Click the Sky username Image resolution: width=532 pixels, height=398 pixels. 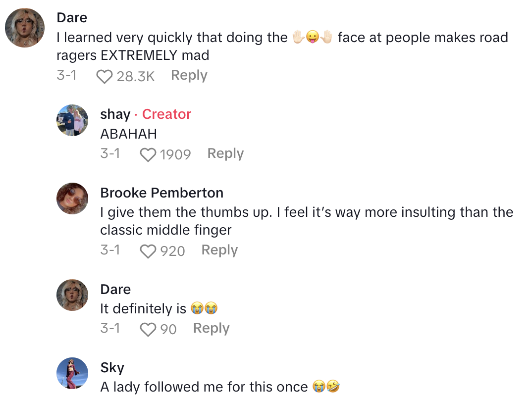(x=112, y=368)
